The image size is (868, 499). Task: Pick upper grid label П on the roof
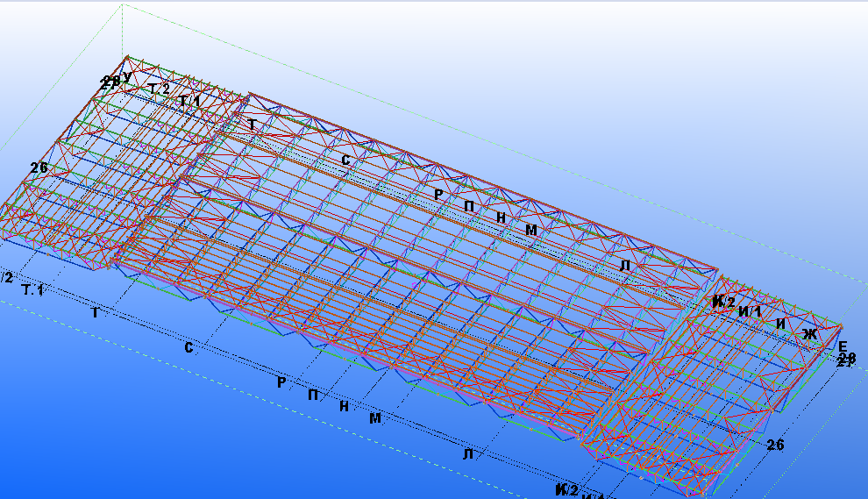469,205
